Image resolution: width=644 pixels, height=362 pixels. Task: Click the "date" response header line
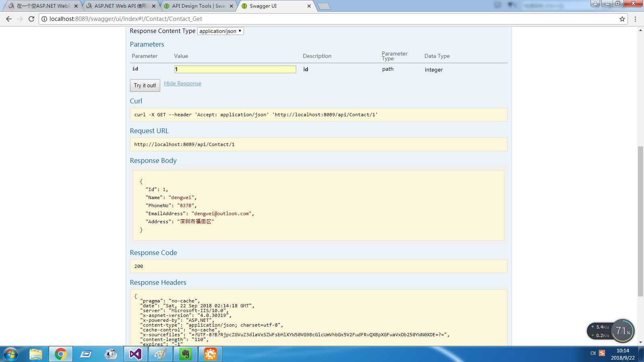pyautogui.click(x=197, y=306)
